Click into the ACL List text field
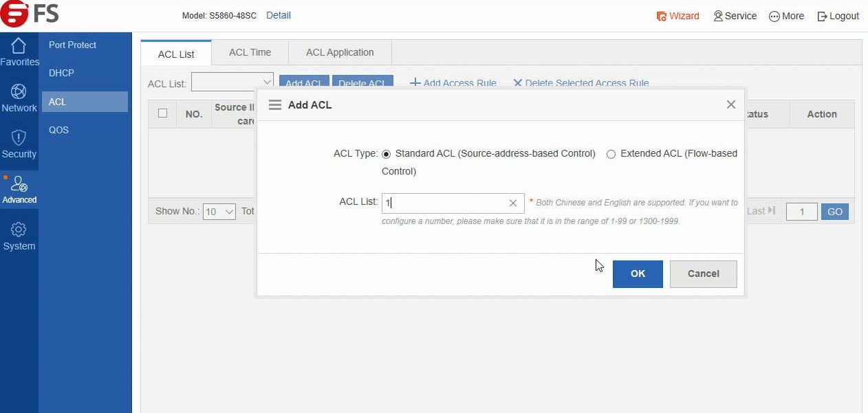 coord(453,203)
